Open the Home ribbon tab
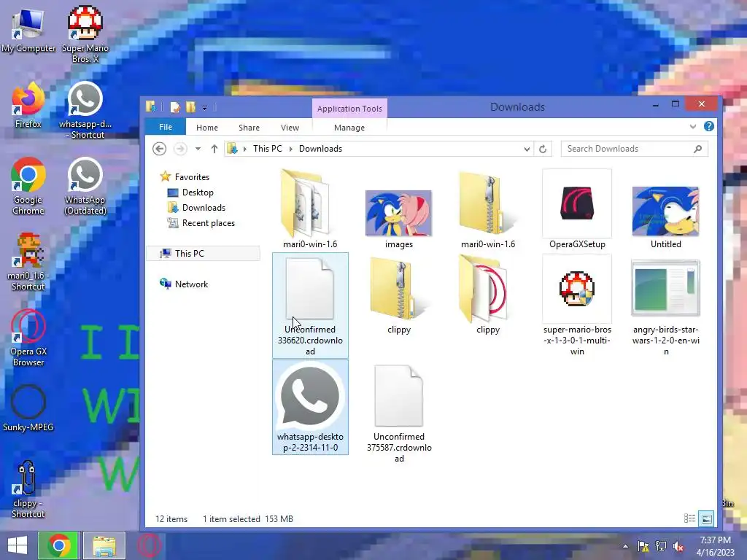 206,128
